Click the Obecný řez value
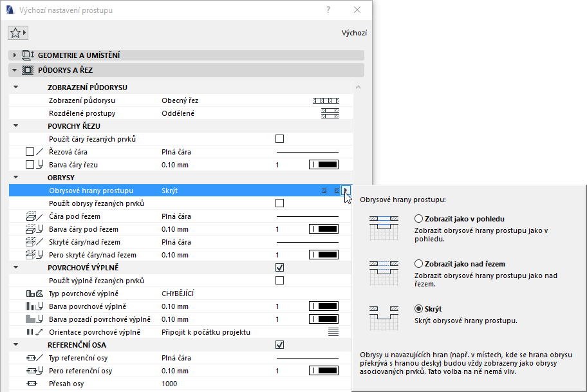Image resolution: width=587 pixels, height=392 pixels. pos(180,100)
